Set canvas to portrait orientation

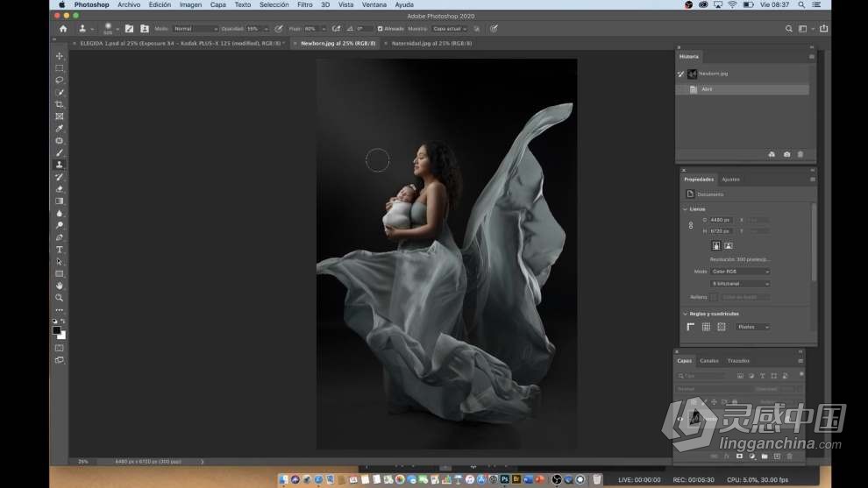tap(715, 245)
